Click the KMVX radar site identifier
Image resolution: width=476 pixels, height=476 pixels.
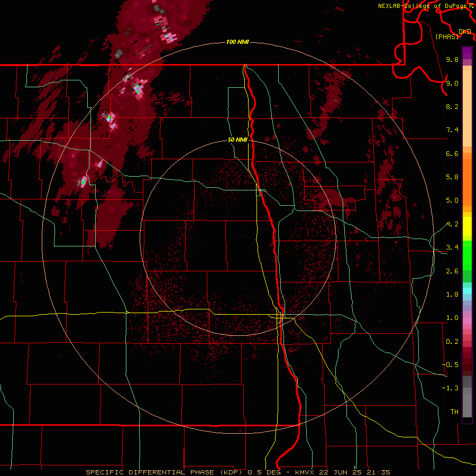point(304,472)
